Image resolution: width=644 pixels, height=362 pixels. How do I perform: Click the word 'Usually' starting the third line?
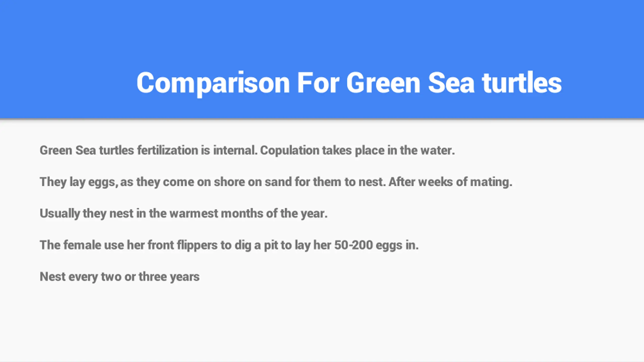point(60,214)
